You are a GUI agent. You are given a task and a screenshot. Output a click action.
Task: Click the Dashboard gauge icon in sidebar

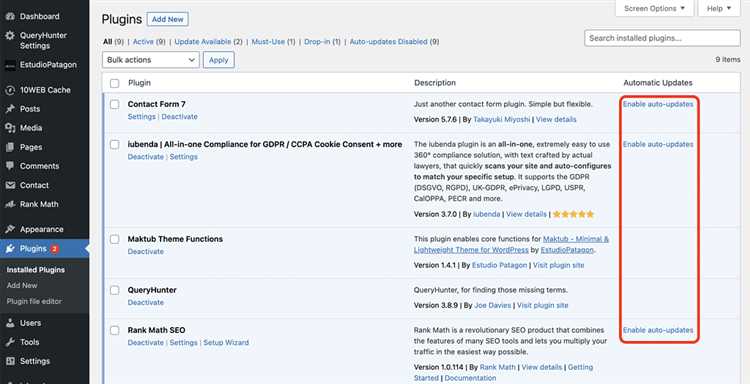click(x=10, y=16)
